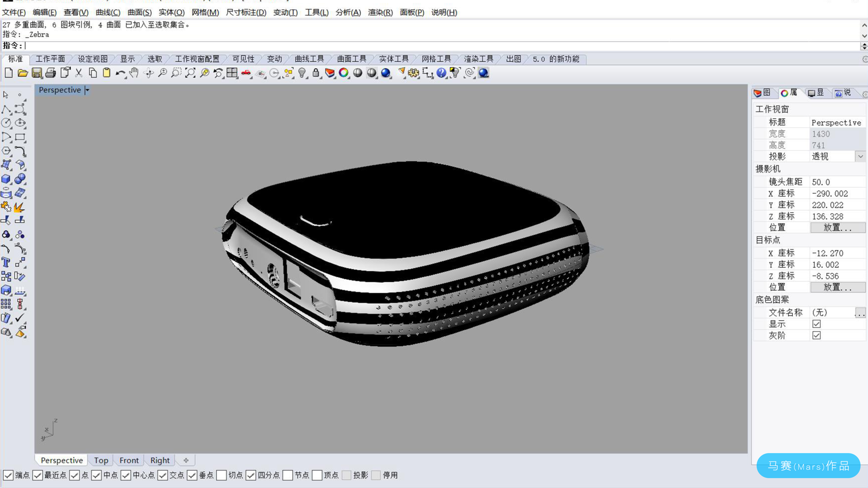Click the Print icon in toolbar
The width and height of the screenshot is (868, 488).
(x=50, y=73)
